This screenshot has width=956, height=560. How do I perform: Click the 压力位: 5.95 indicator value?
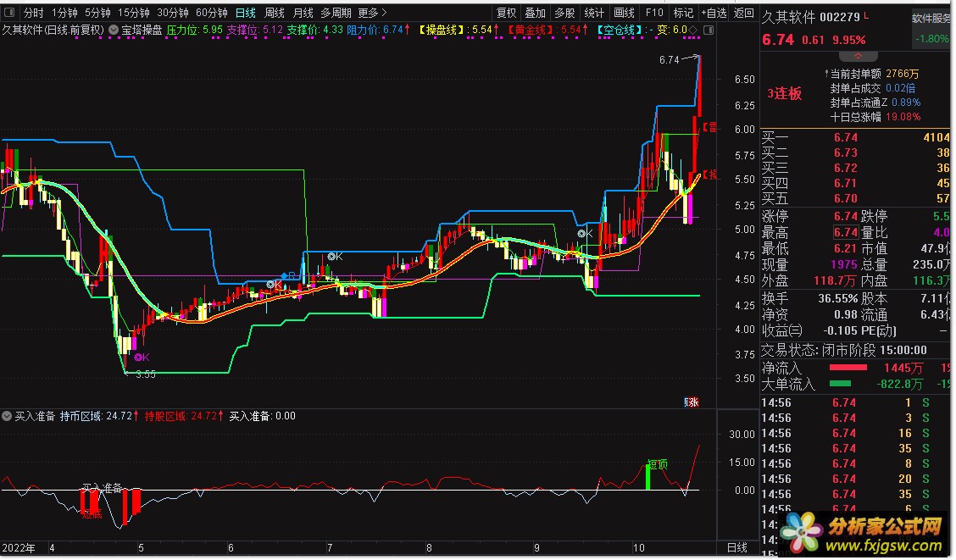click(x=194, y=30)
